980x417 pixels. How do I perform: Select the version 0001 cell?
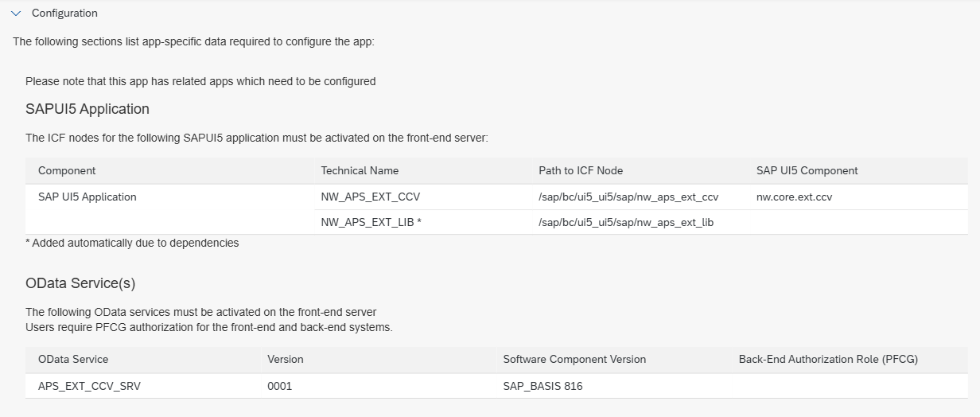coord(280,387)
